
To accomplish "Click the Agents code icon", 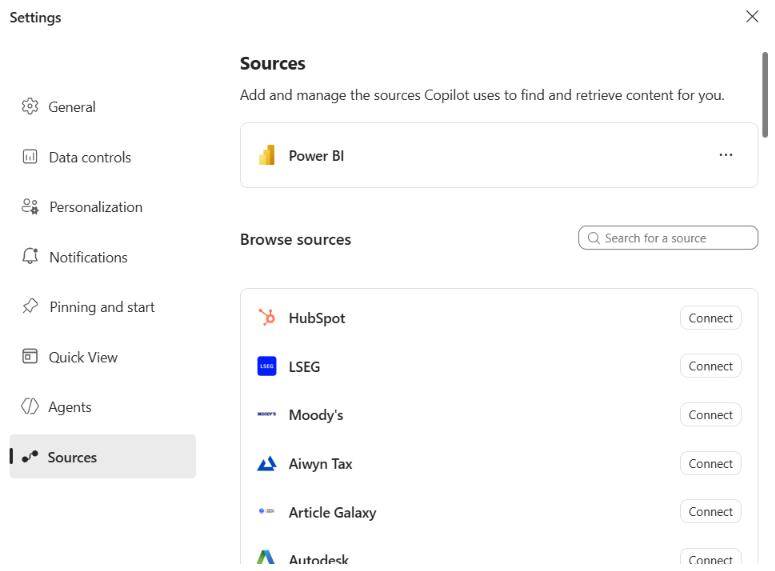I will (30, 406).
